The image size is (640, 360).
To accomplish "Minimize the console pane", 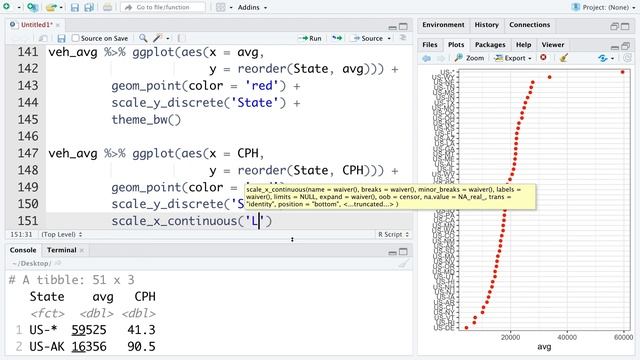I will [392, 252].
